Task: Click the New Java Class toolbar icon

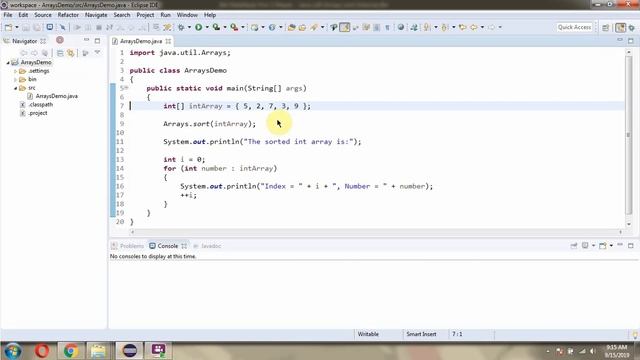Action: coord(272,27)
